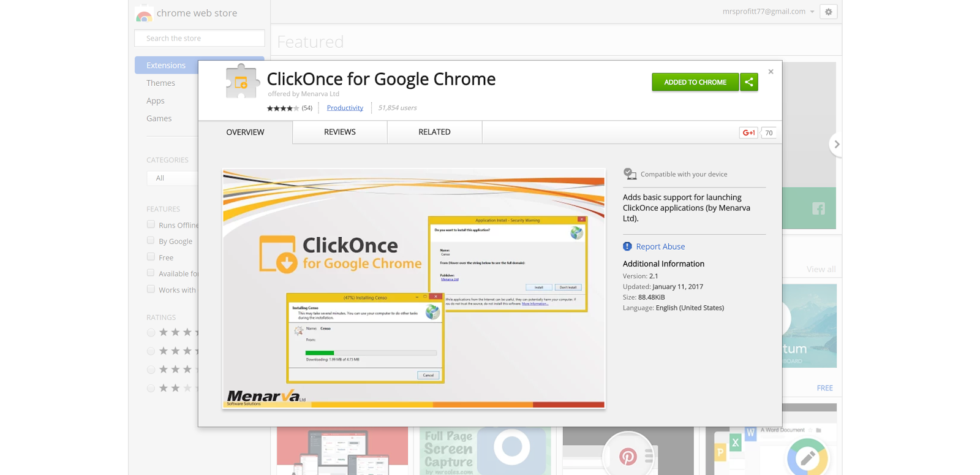Select Extensions in the sidebar

click(x=167, y=65)
